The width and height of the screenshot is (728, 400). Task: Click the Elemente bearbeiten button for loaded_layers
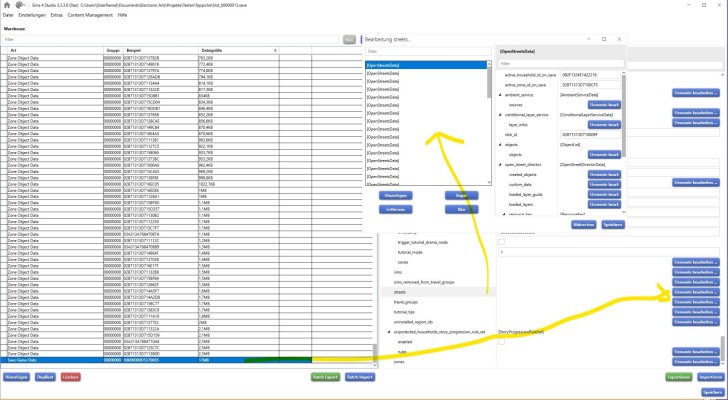[x=604, y=205]
